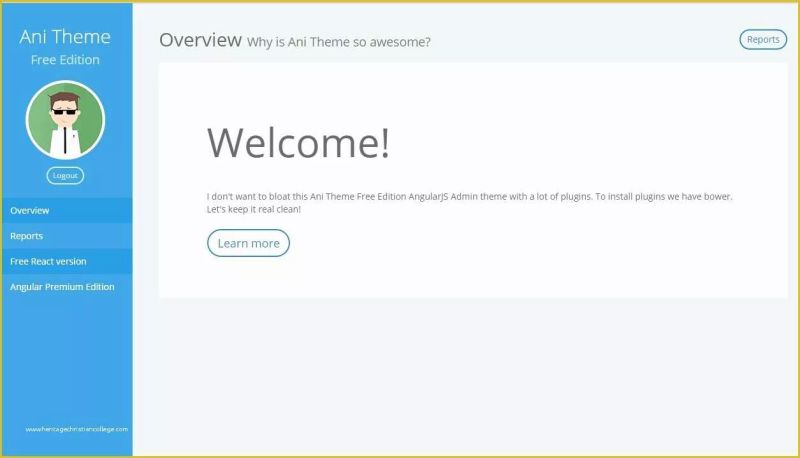Click the Learn more button
Viewport: 800px width, 458px height.
[248, 243]
